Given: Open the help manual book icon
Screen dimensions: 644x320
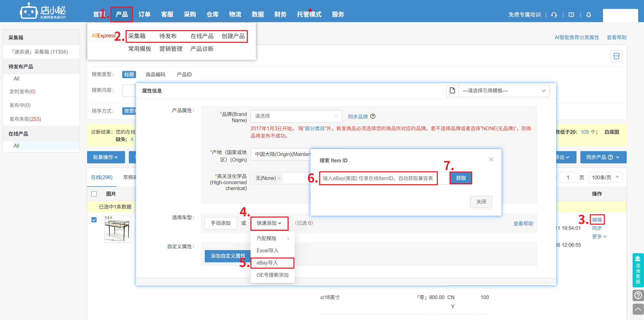Looking at the screenshot, I should (x=571, y=15).
